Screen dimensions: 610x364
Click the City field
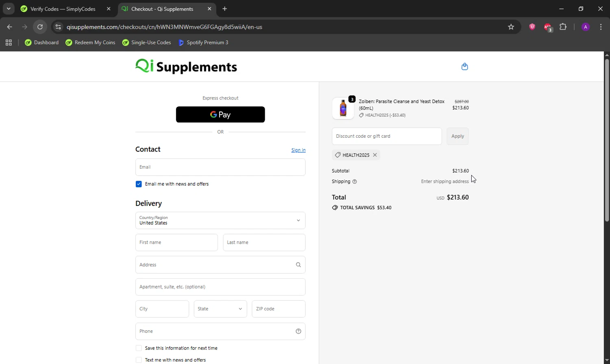point(162,309)
